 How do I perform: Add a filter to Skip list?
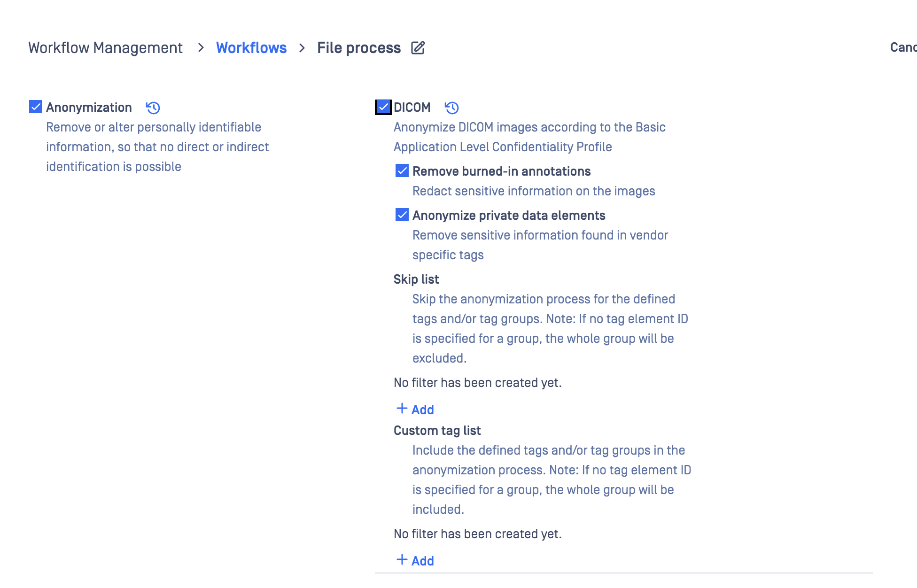click(422, 410)
